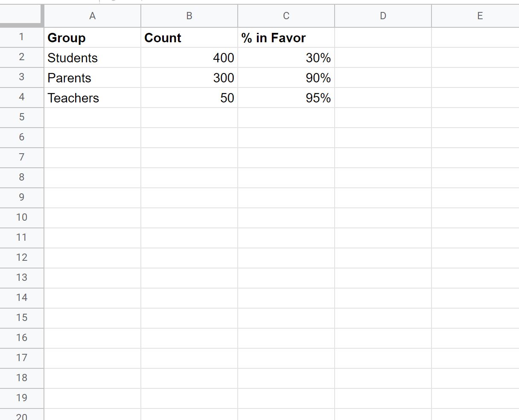The image size is (519, 420).
Task: Select row 5 header
Action: [x=22, y=117]
